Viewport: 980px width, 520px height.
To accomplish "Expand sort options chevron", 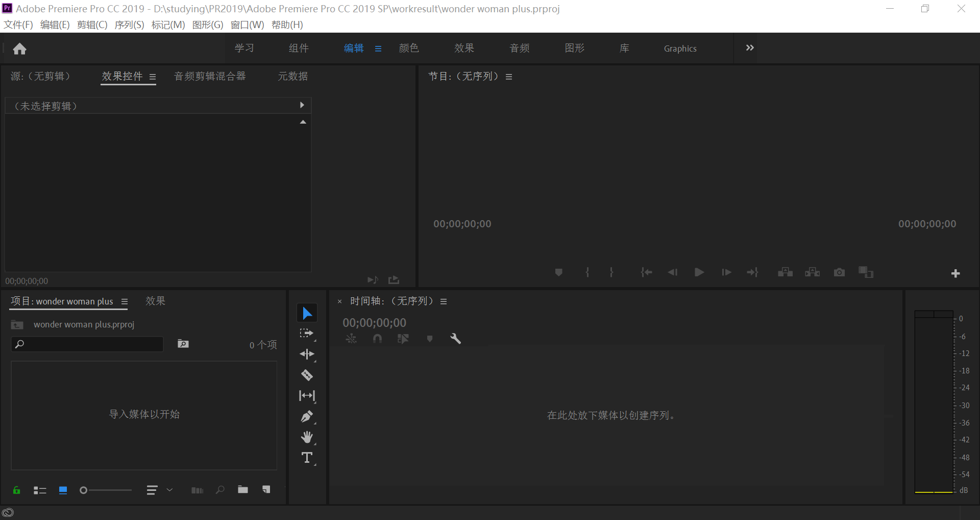I will 169,490.
